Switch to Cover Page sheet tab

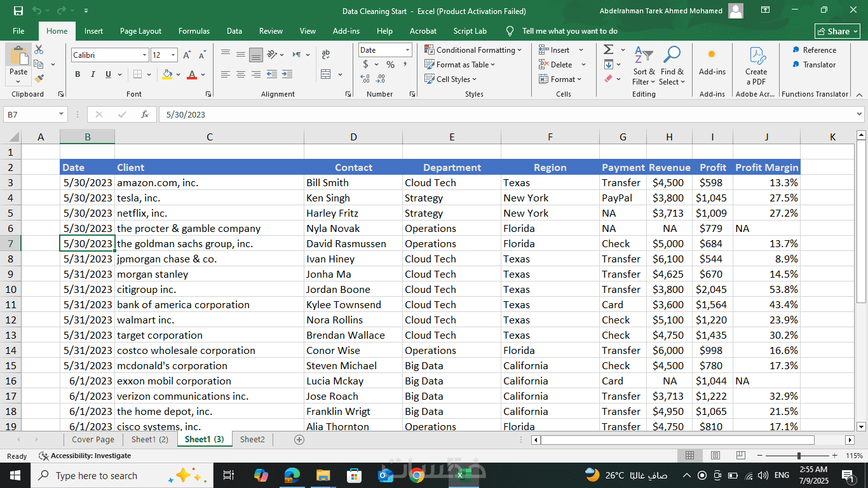click(x=93, y=439)
